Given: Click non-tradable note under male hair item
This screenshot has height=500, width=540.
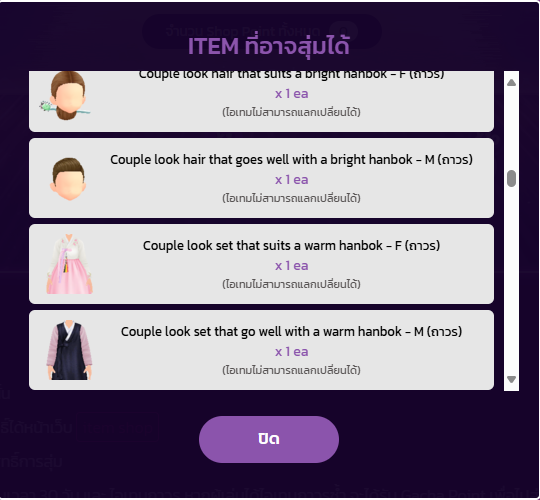Looking at the screenshot, I should [291, 198].
